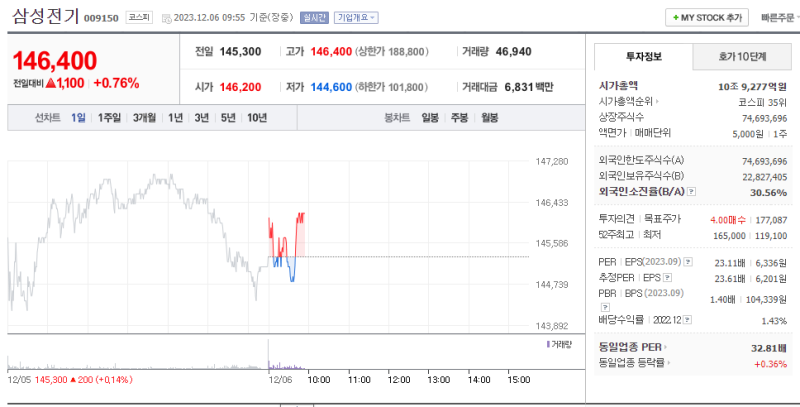Select the 10년 line chart period
Screen dimensions: 800x407
[x=257, y=118]
